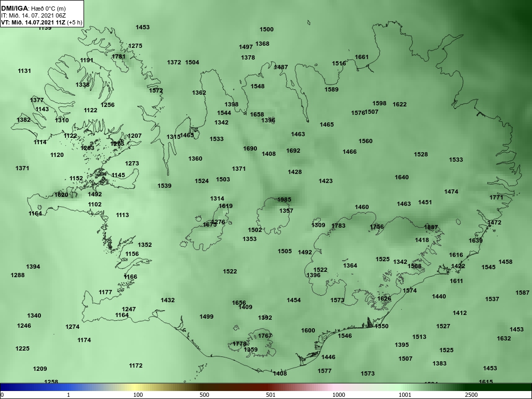This screenshot has height=399, width=532.
Task: Click the map value 1432
Action: [168, 300]
